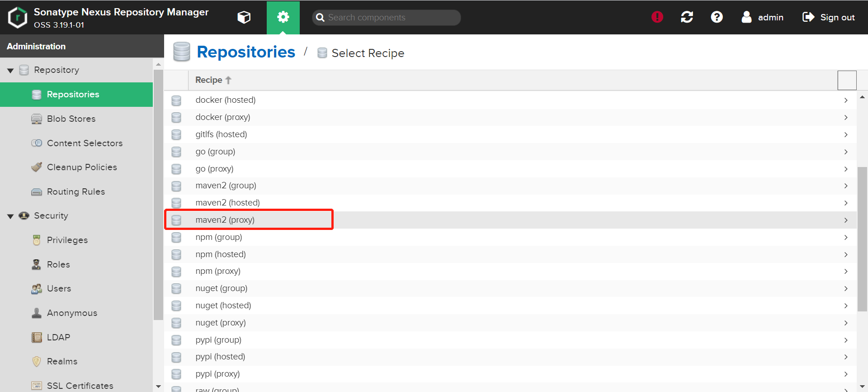Click recipe list scrollbar up arrow
The image size is (868, 392).
[x=863, y=97]
